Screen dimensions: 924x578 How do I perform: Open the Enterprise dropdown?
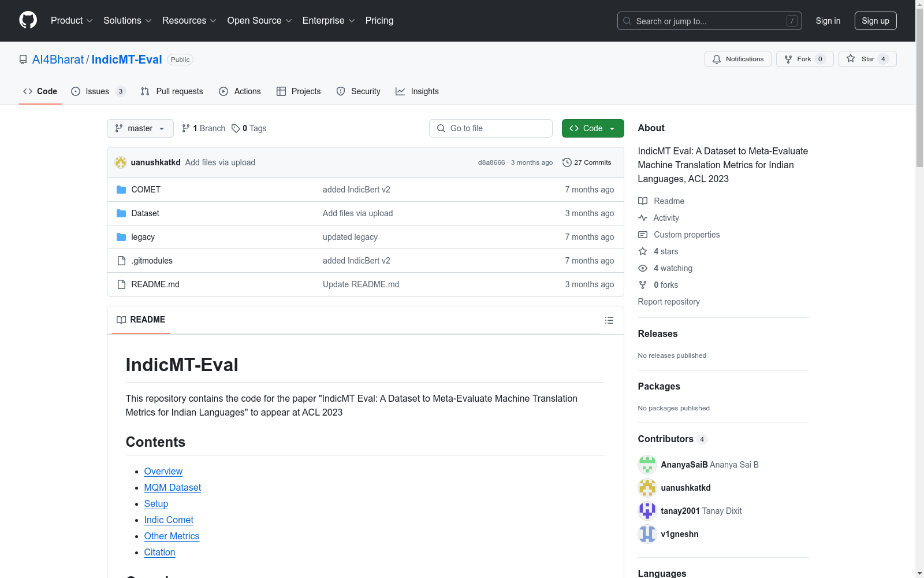click(329, 21)
